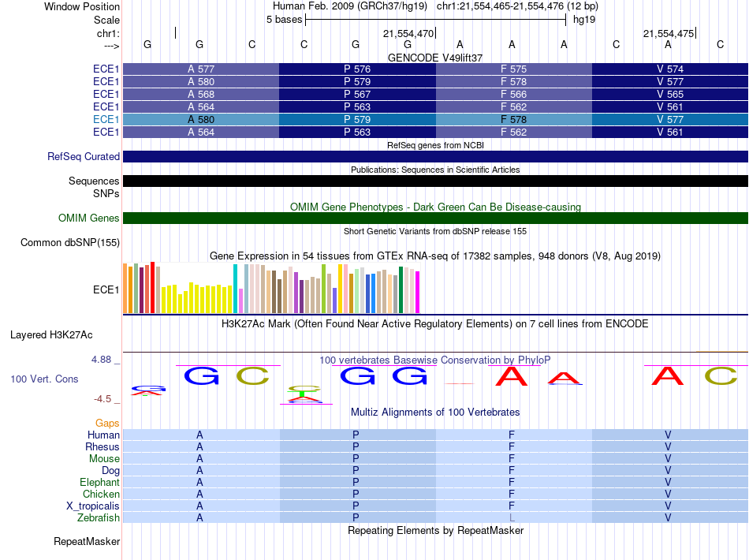Open 'Short Genetic Variants from dbSNP release 155'
Image resolution: width=749 pixels, height=560 pixels.
pyautogui.click(x=435, y=231)
